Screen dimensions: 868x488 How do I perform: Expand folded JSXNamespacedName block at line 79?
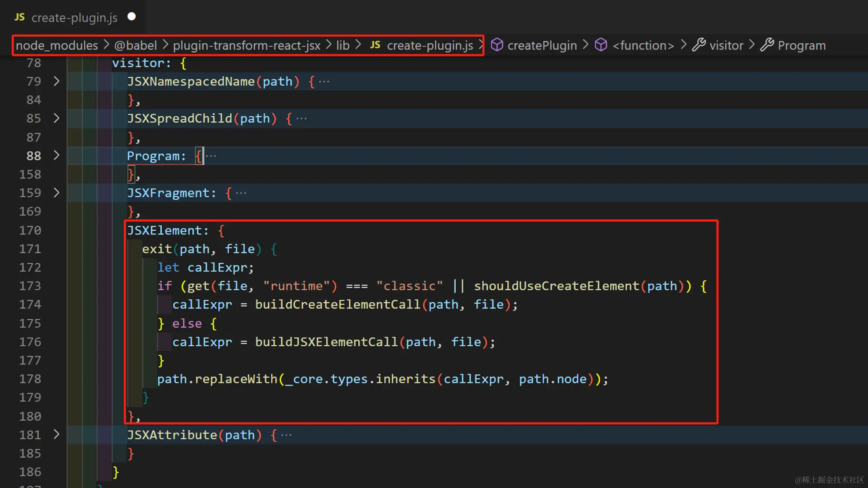[56, 81]
